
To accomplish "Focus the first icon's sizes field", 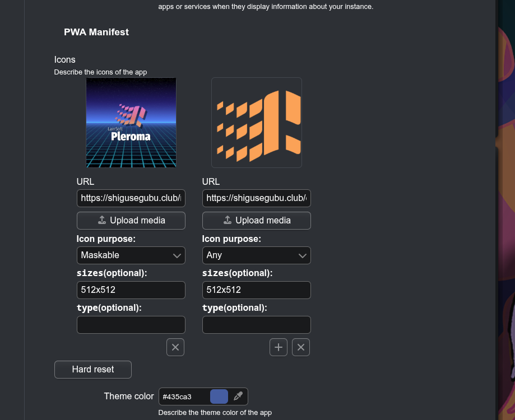I will [131, 290].
